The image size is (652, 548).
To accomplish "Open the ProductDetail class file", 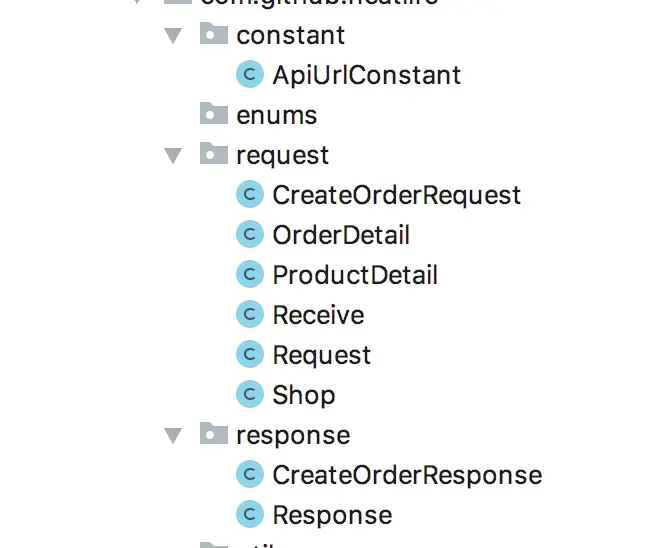I will [x=355, y=275].
